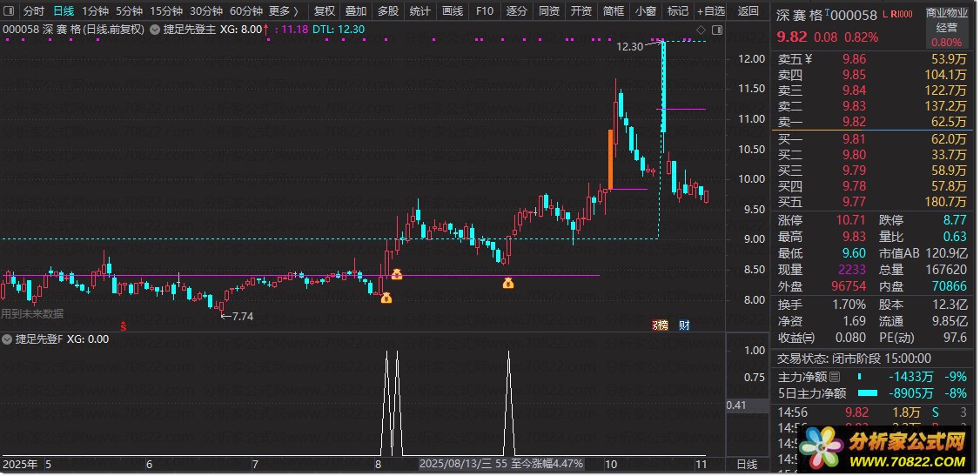Click the T tag beside stock code
Screen dimensions: 980x476
pos(828,12)
